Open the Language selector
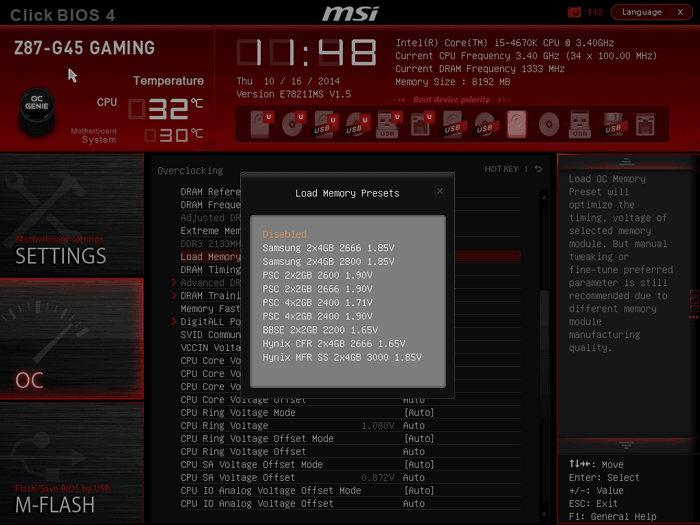This screenshot has height=525, width=700. pyautogui.click(x=642, y=12)
